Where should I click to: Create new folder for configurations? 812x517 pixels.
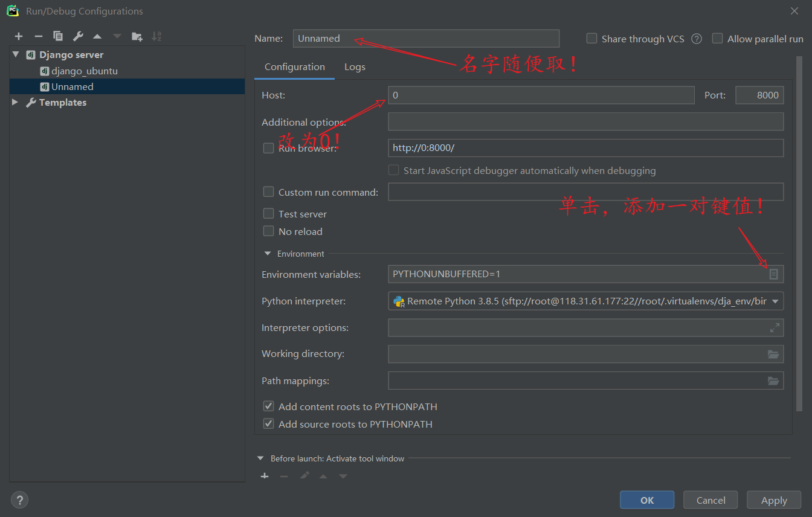click(137, 36)
